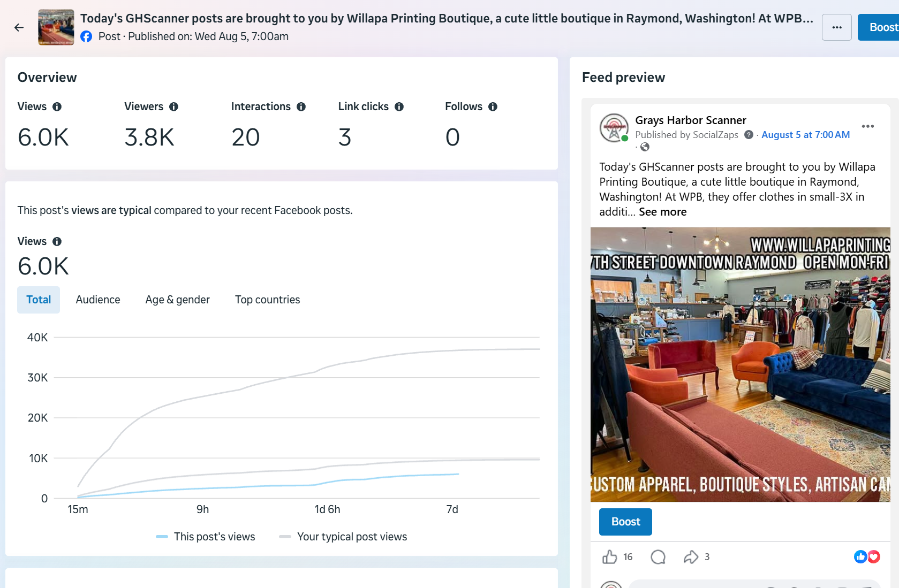Select the Total tab
The height and width of the screenshot is (588, 899).
(39, 300)
